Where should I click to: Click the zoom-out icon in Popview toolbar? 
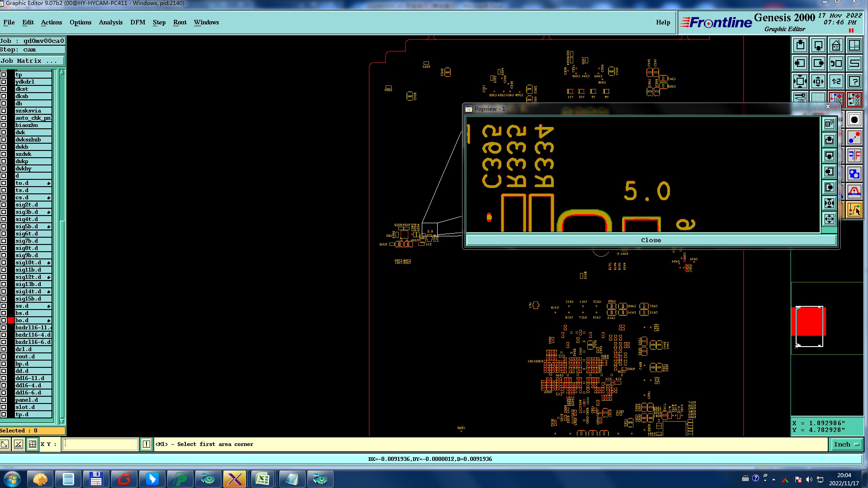tap(829, 219)
